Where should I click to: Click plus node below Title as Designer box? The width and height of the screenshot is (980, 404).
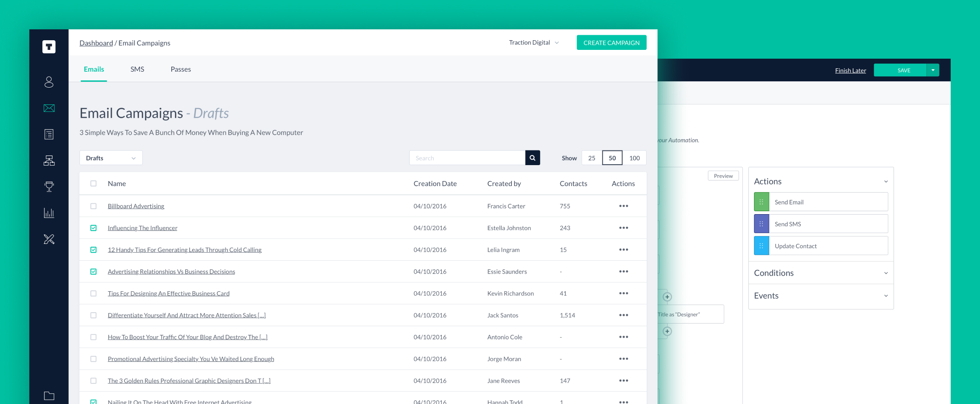tap(667, 331)
